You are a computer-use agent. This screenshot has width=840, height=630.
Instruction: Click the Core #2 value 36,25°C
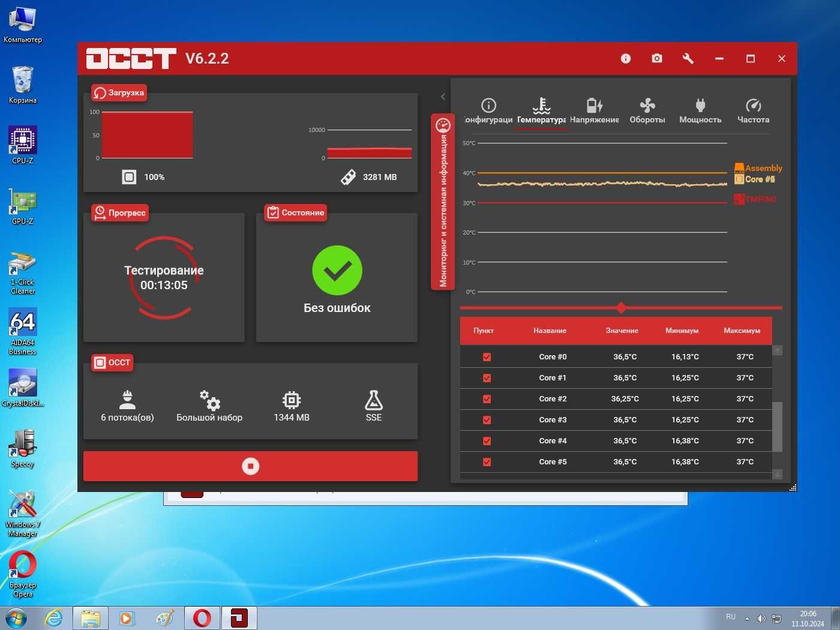625,399
